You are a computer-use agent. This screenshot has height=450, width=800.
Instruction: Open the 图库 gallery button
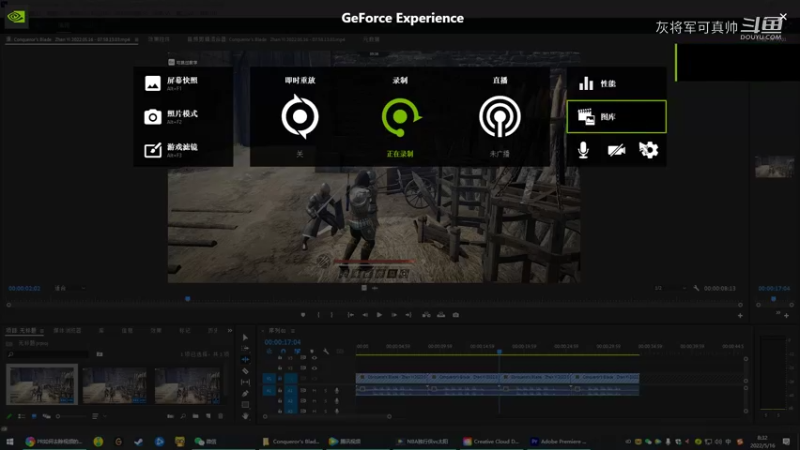point(616,117)
